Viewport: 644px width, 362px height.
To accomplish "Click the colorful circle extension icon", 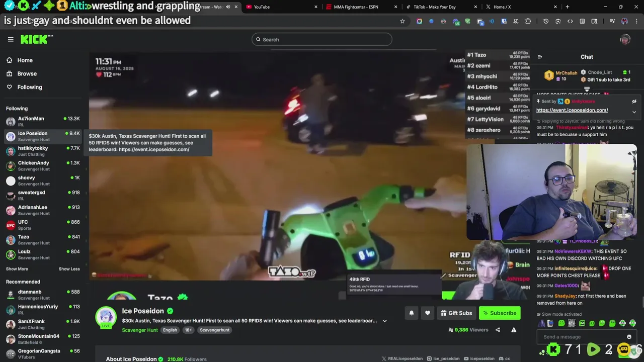I will pos(419,21).
